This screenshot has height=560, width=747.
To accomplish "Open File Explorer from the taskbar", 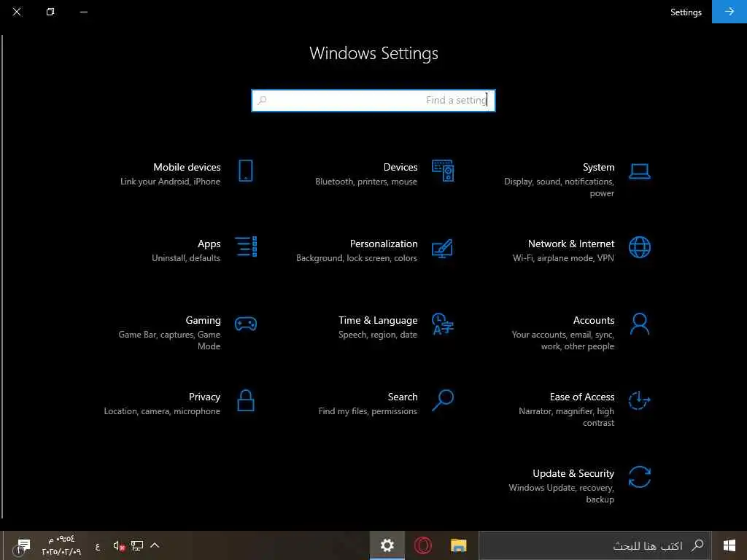I will (458, 545).
